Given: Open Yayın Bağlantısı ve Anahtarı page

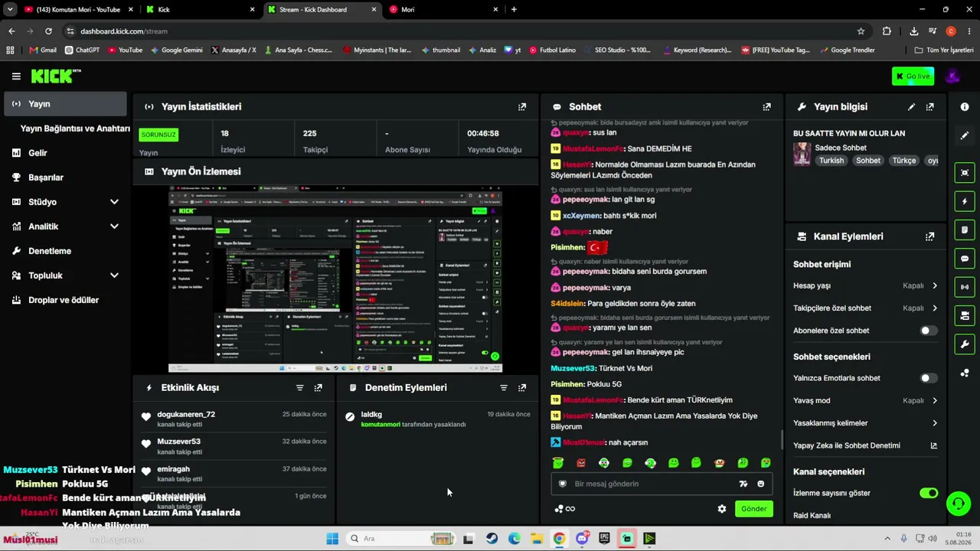Looking at the screenshot, I should click(75, 129).
